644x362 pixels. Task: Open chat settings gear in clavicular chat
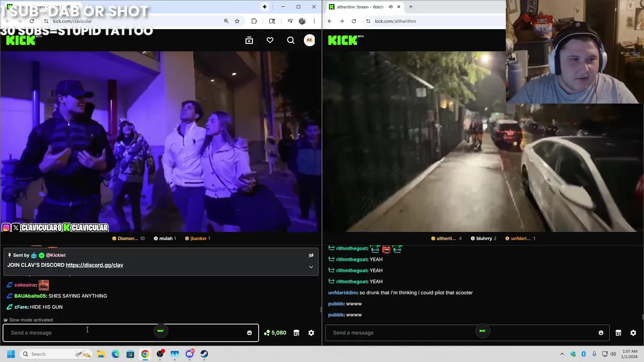click(311, 333)
